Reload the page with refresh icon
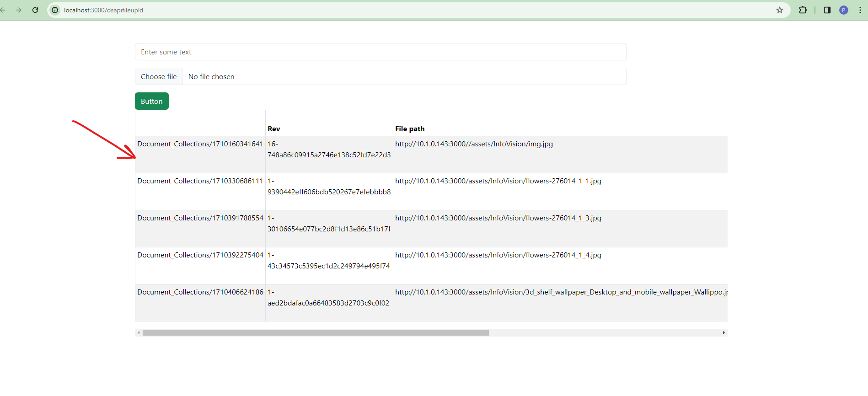868x396 pixels. pyautogui.click(x=35, y=10)
